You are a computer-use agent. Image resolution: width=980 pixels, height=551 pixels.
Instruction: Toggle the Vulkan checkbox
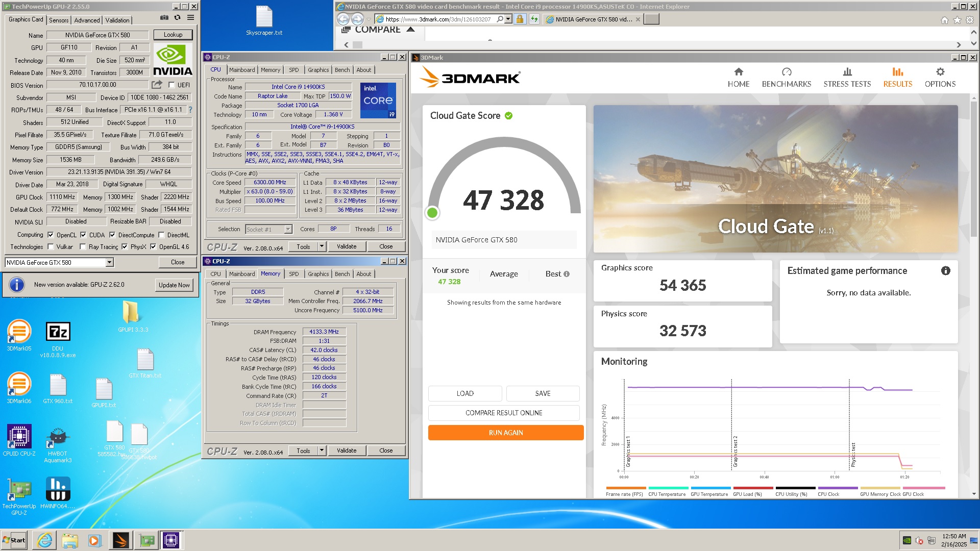(x=51, y=247)
